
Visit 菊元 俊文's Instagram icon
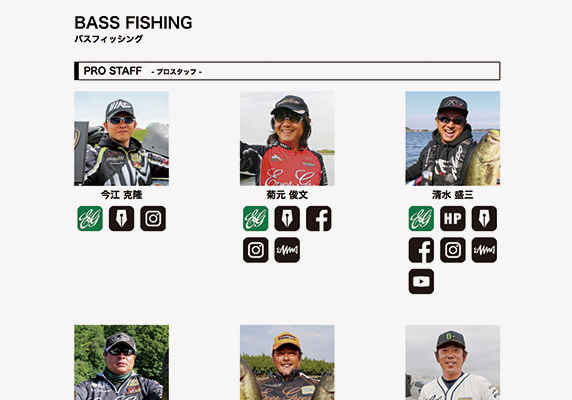click(256, 250)
